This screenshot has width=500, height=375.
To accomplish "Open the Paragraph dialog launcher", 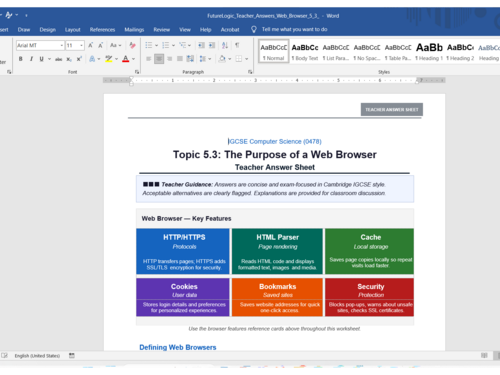I will (x=250, y=72).
